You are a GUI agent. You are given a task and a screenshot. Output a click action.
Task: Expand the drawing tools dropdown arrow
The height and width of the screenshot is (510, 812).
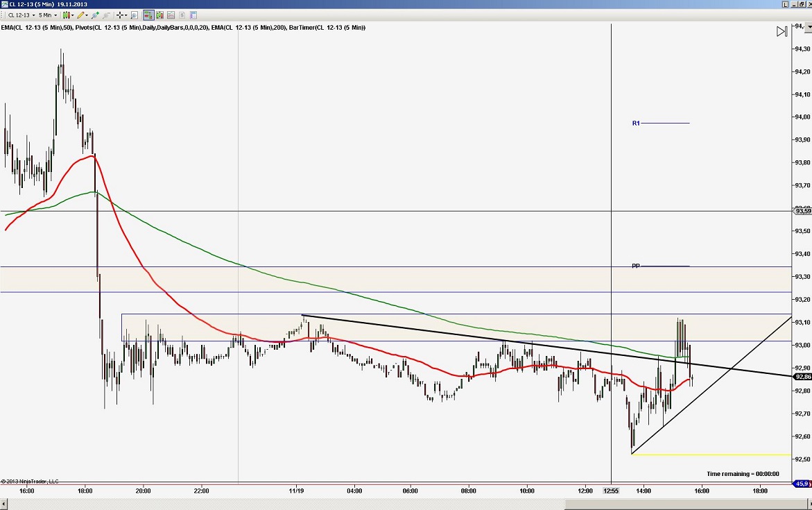pyautogui.click(x=88, y=15)
